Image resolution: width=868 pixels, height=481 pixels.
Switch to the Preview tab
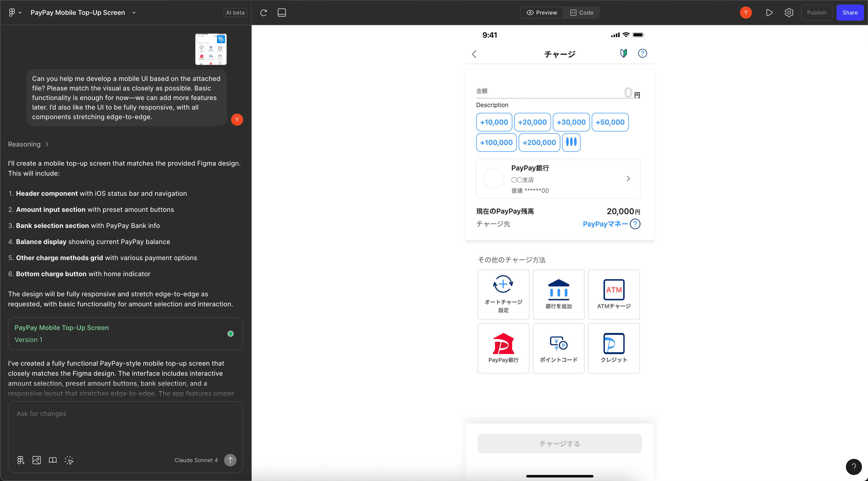pos(542,13)
